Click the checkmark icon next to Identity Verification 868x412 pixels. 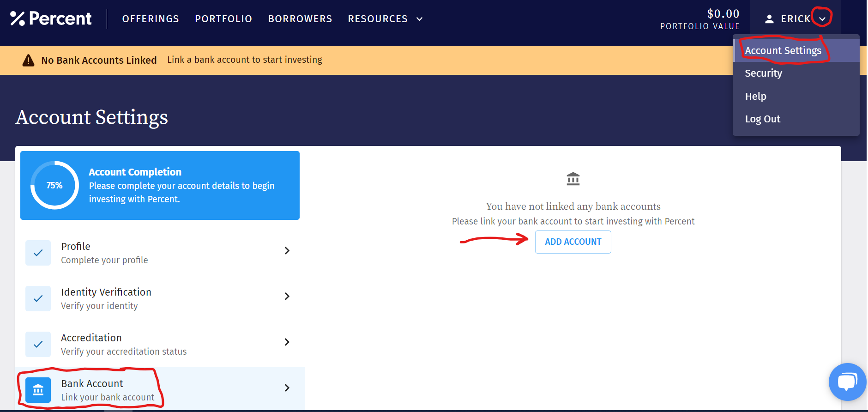tap(38, 298)
